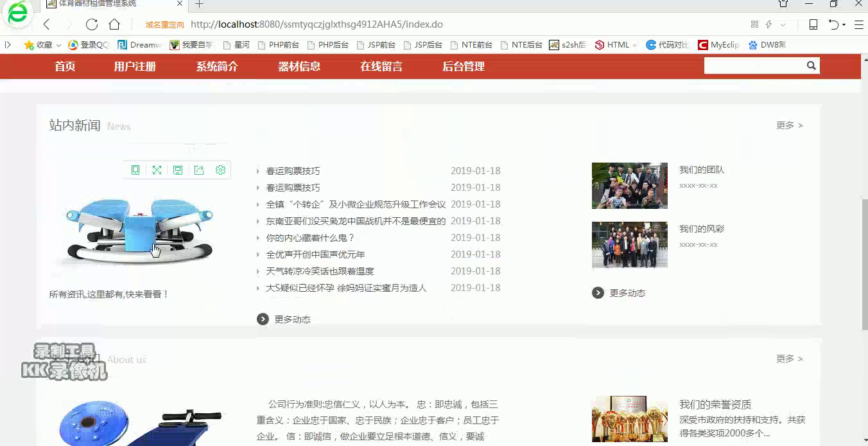Open the s2sh后 bookmark
This screenshot has width=868, height=446.
[568, 45]
